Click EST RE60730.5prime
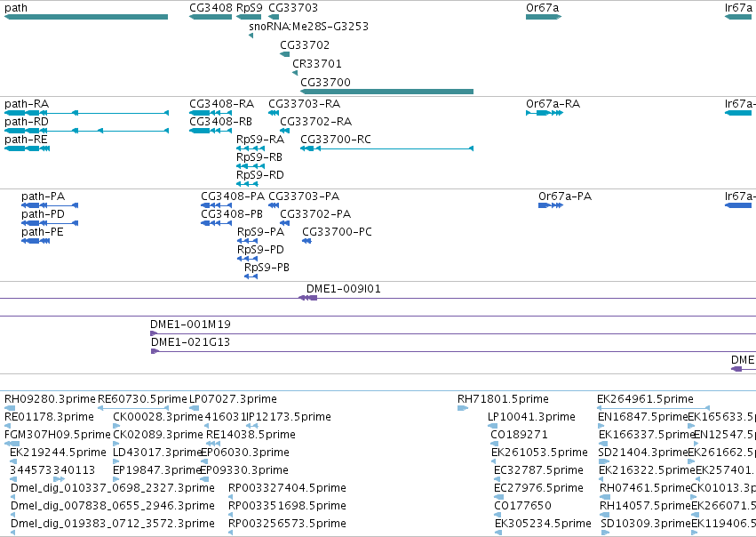 [133, 408]
